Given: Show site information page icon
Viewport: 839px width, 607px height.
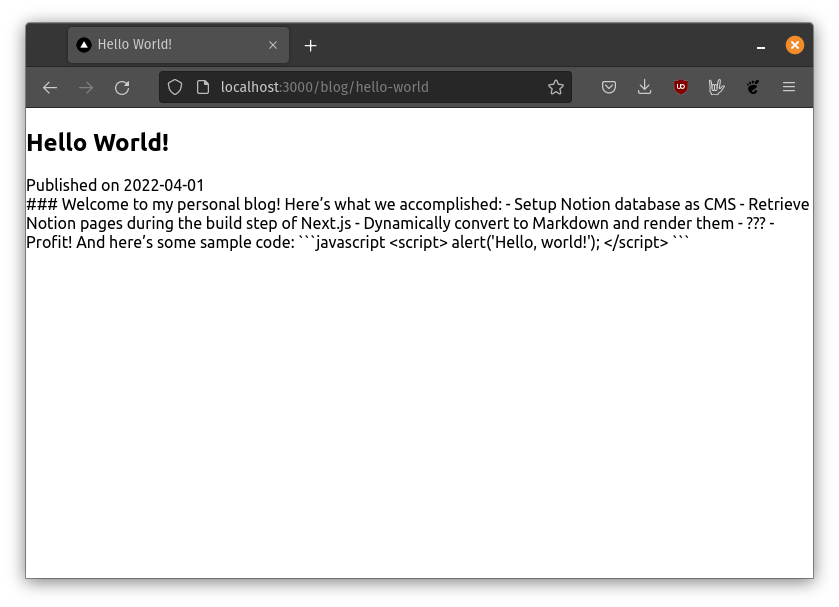Looking at the screenshot, I should 203,87.
